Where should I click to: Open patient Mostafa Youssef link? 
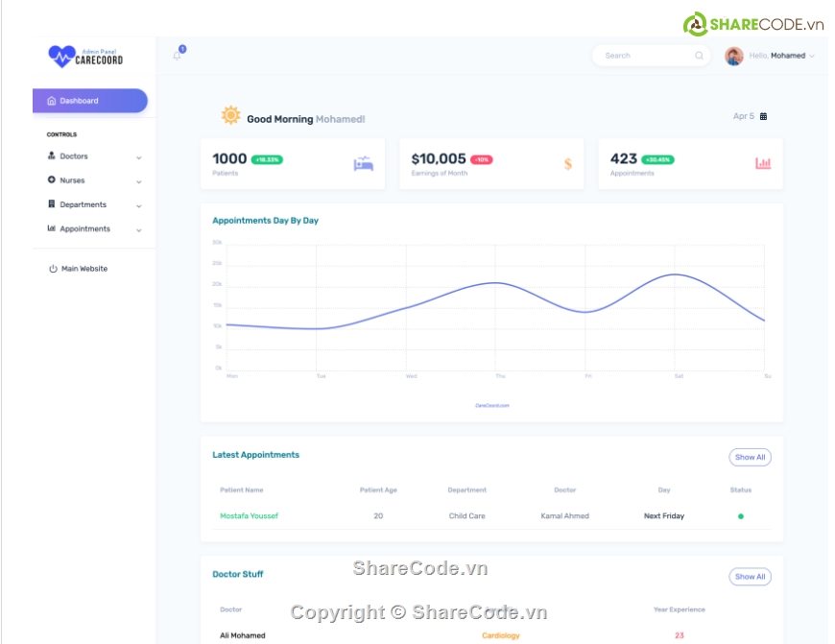coord(249,516)
